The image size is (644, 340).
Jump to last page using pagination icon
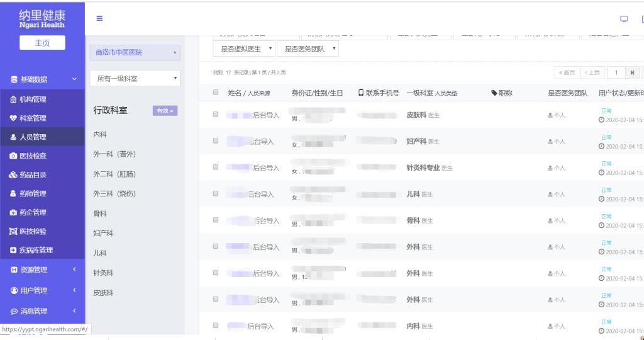click(632, 73)
